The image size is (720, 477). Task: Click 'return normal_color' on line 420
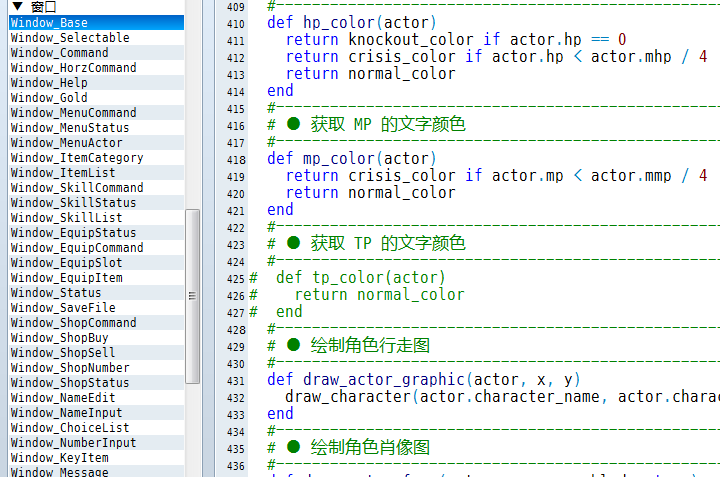coord(371,192)
